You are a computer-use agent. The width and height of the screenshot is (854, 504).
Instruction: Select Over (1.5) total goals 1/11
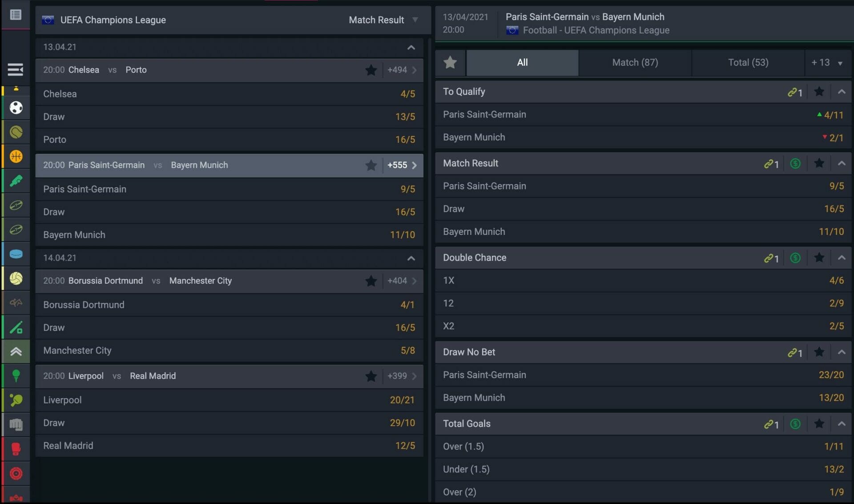coord(643,447)
